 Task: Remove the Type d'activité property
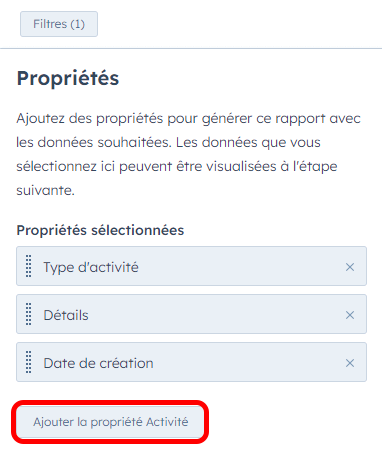350,267
